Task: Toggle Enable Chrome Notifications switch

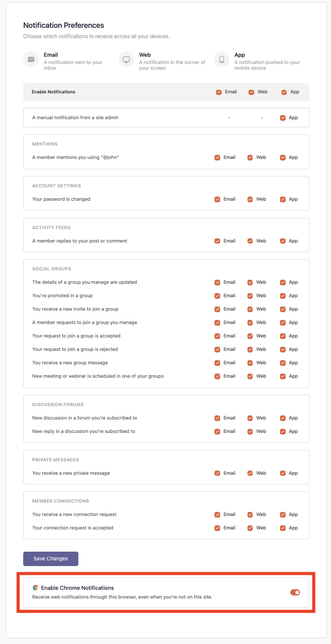Action: pos(295,592)
